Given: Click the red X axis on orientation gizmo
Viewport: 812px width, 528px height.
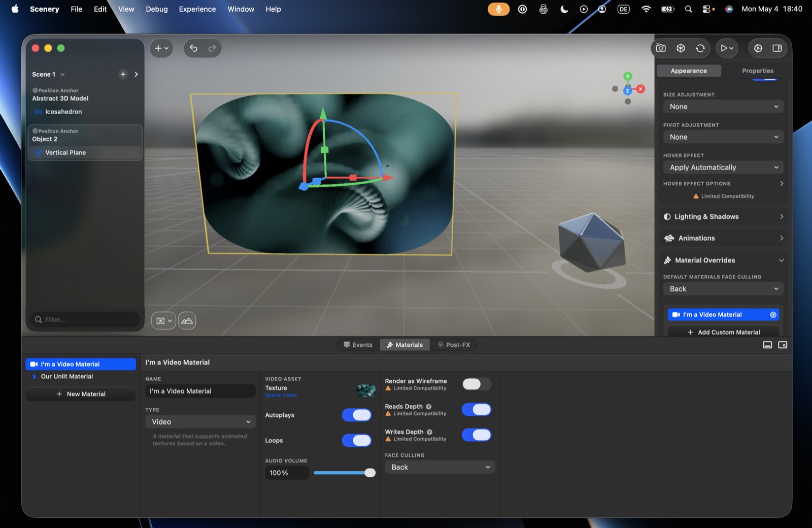Looking at the screenshot, I should click(640, 89).
